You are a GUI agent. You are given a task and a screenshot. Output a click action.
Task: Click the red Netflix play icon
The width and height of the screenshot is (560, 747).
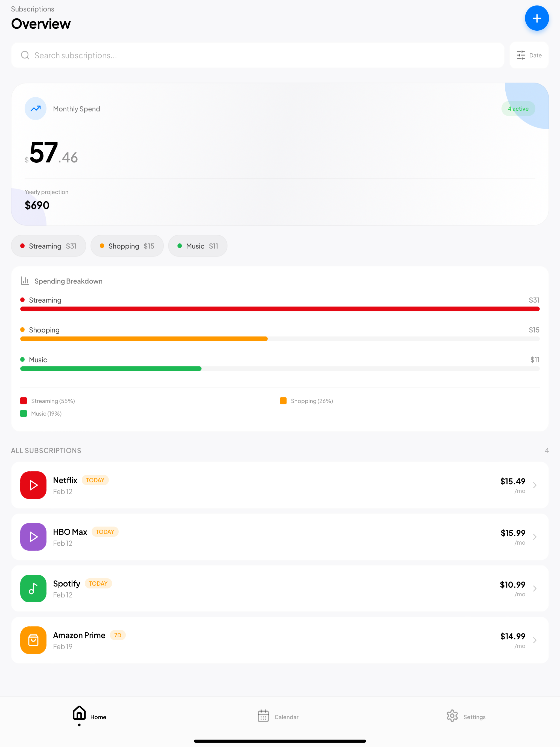(33, 485)
